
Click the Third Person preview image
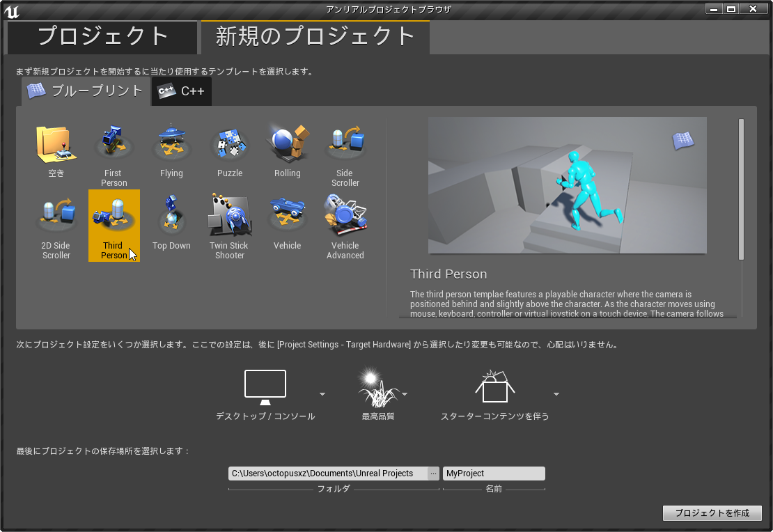point(567,185)
